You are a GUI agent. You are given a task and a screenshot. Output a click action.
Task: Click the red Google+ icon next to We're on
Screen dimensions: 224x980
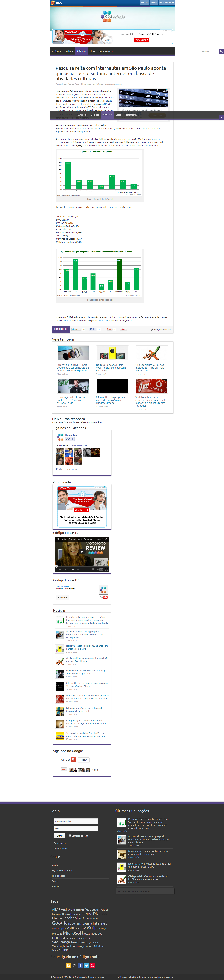pyautogui.click(x=74, y=760)
